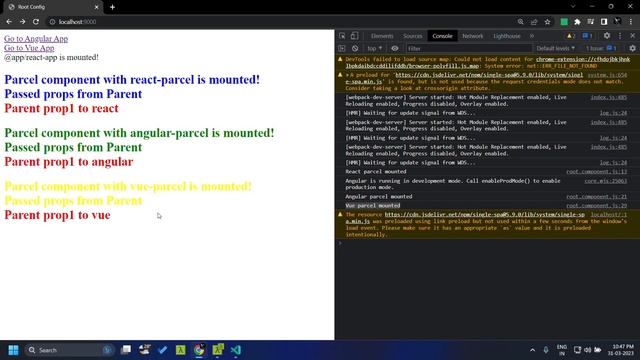Follow the Go to Angular App link
This screenshot has width=640, height=360.
point(36,39)
